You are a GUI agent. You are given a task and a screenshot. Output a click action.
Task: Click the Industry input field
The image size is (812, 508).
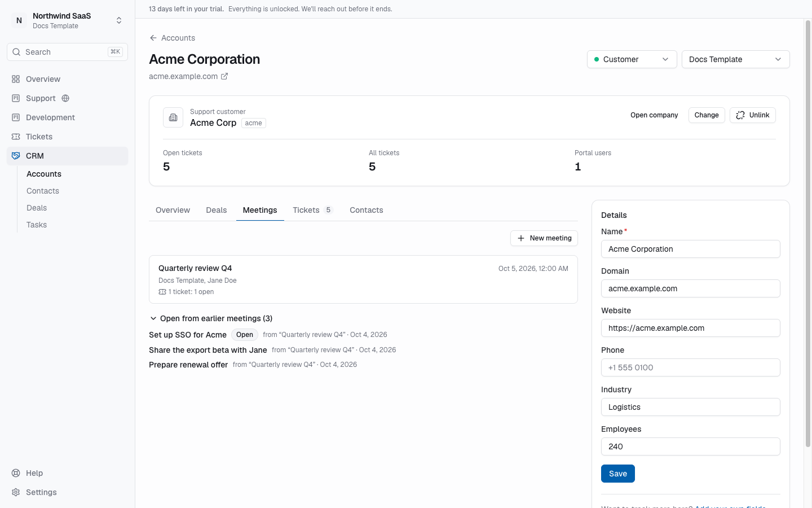click(691, 407)
